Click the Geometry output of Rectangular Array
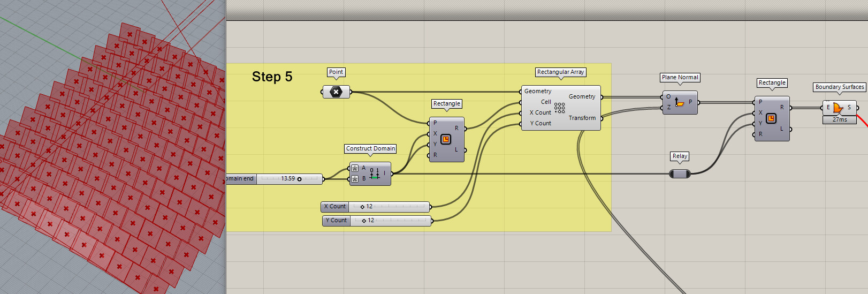868x294 pixels. (582, 96)
